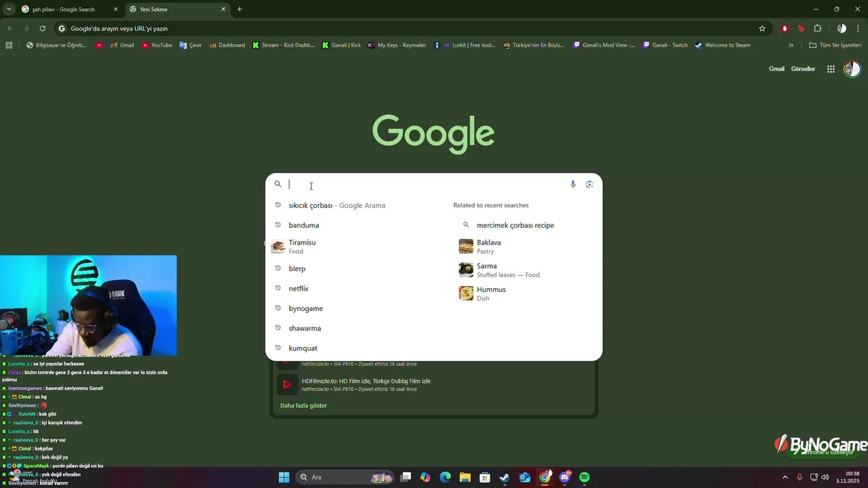The width and height of the screenshot is (868, 488).
Task: Show more bookmarks overflow chevron
Action: pos(791,45)
